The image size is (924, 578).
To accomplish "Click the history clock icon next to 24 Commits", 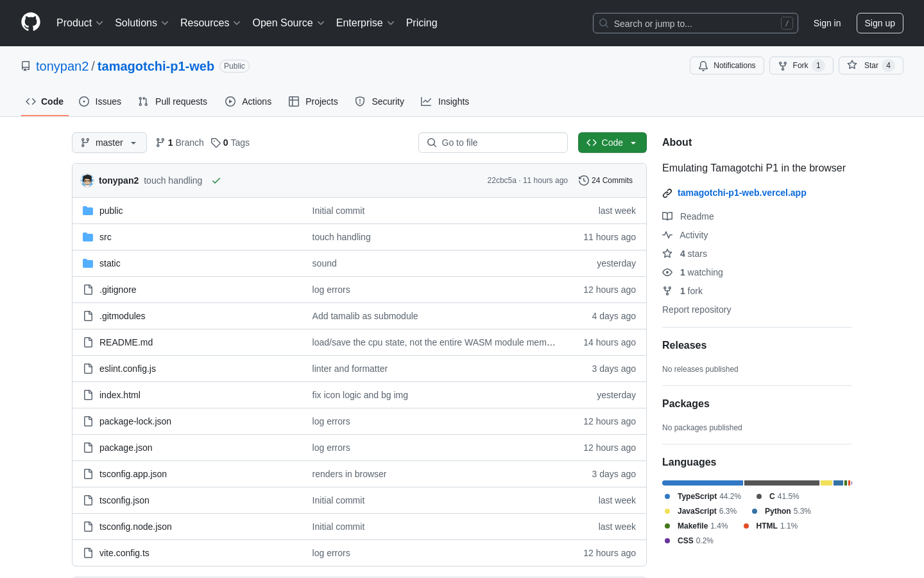I will pyautogui.click(x=584, y=180).
